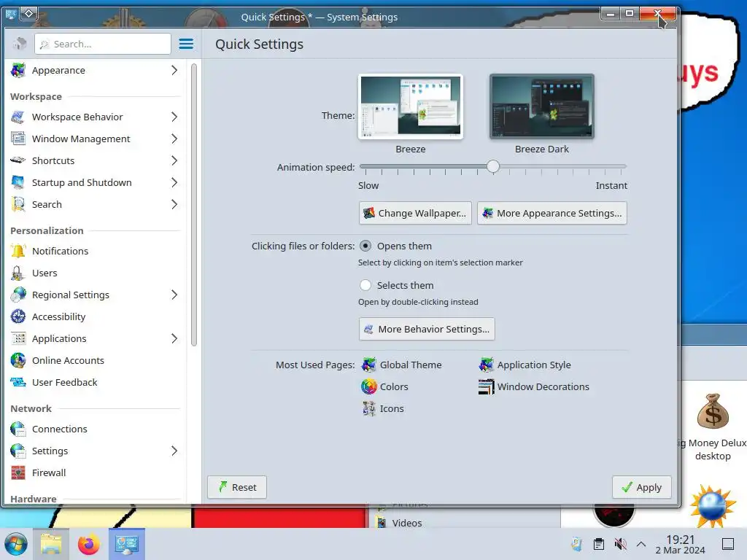Image resolution: width=747 pixels, height=560 pixels.
Task: Click the Global Theme page icon
Action: click(368, 365)
